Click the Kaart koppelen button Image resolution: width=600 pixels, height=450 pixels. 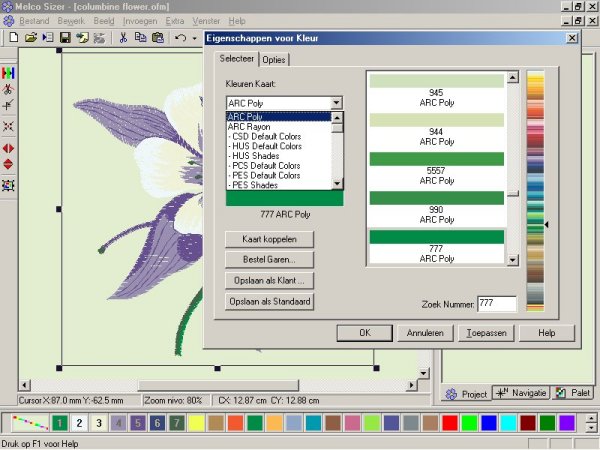click(269, 239)
